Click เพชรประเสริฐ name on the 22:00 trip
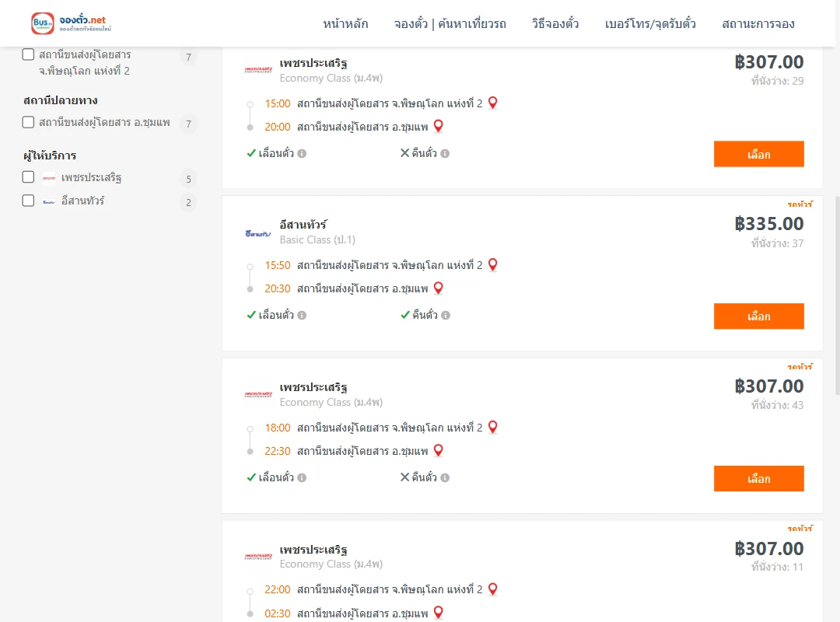 click(313, 550)
